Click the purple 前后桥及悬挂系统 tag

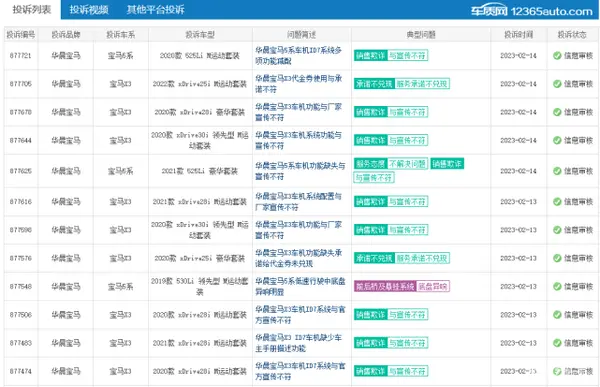pos(385,286)
